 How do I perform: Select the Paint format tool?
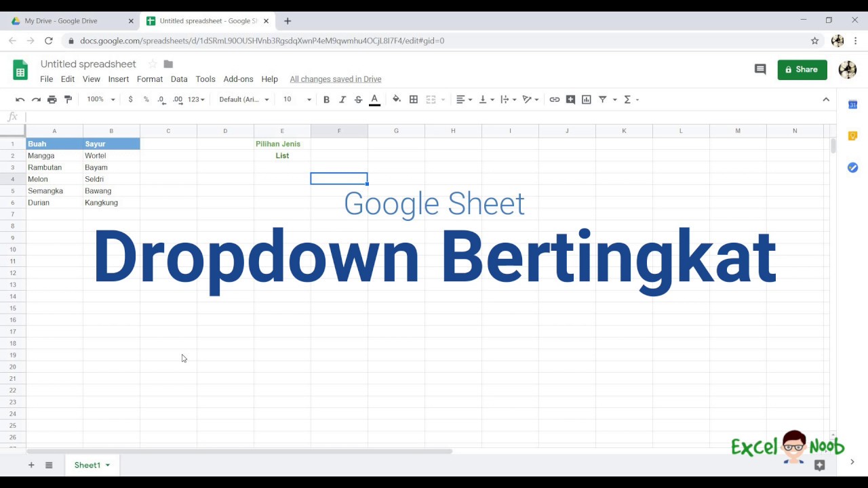[x=68, y=100]
